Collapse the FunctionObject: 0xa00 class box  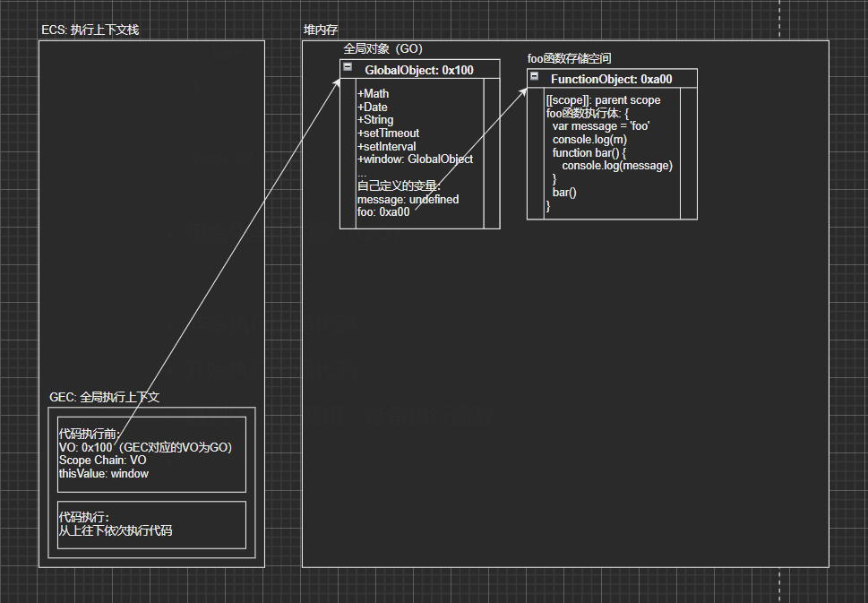click(534, 76)
